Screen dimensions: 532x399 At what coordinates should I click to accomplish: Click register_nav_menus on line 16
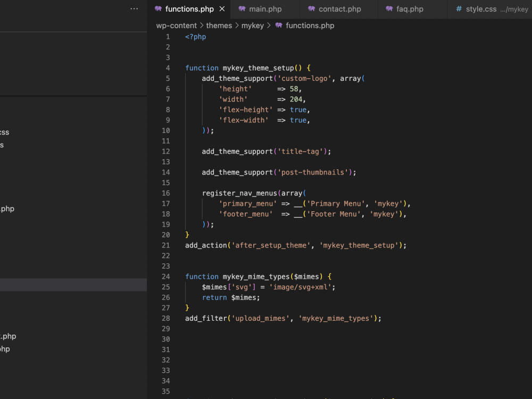[239, 193]
